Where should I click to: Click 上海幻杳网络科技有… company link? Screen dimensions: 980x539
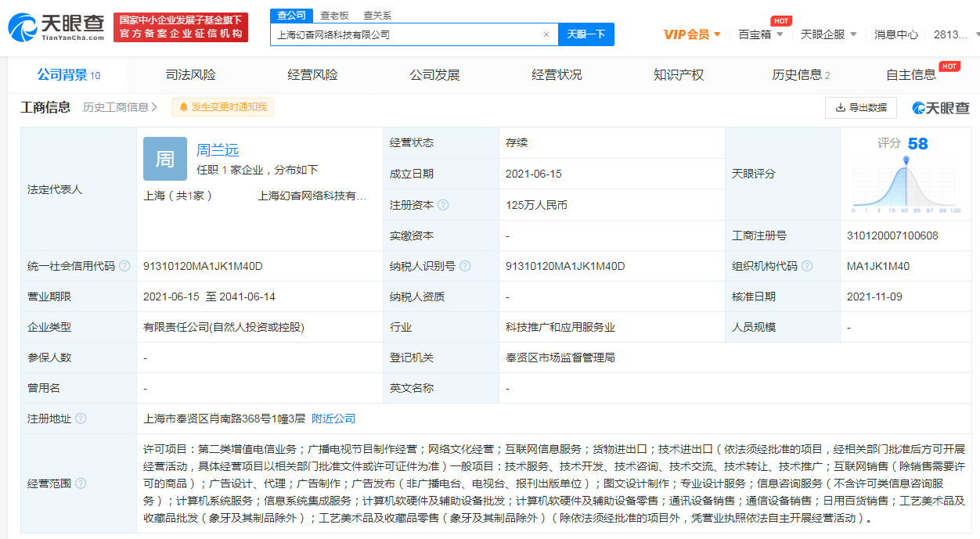pyautogui.click(x=312, y=196)
